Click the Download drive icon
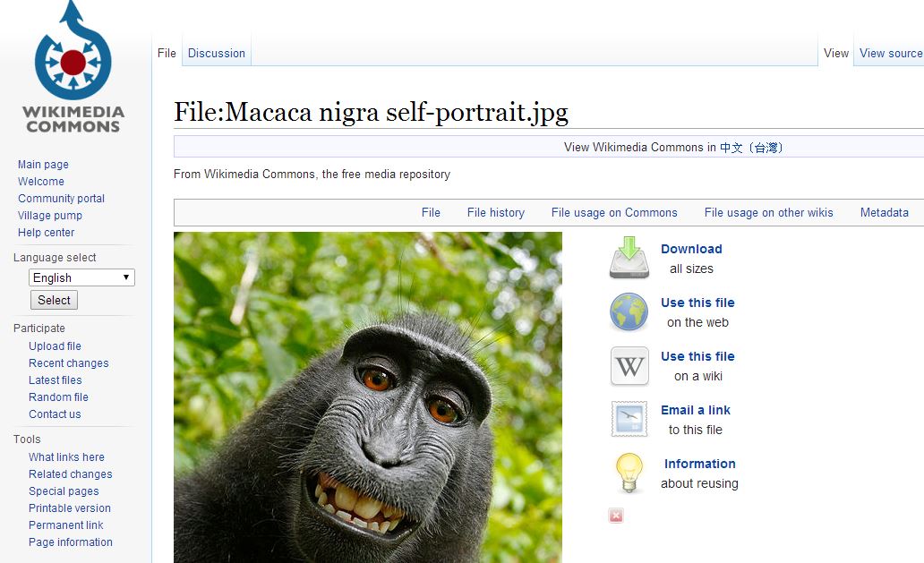The height and width of the screenshot is (563, 924). pos(629,258)
